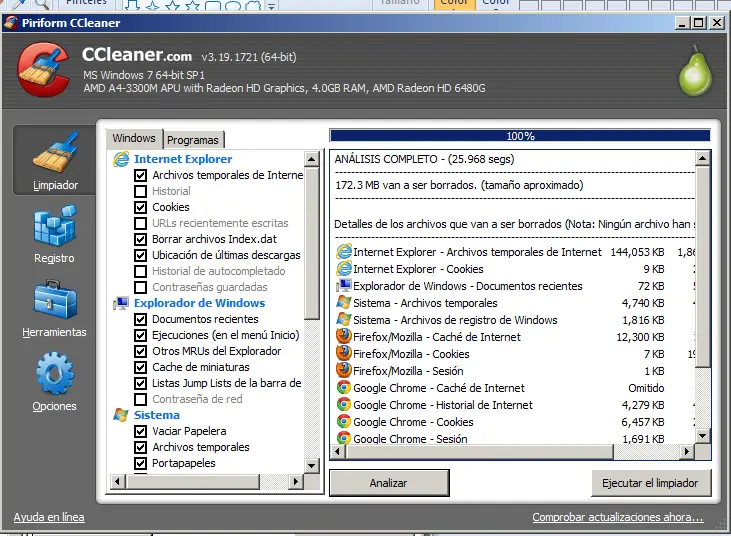Toggle Portapapeles checkbox under Sistema
The height and width of the screenshot is (536, 731).
point(140,463)
